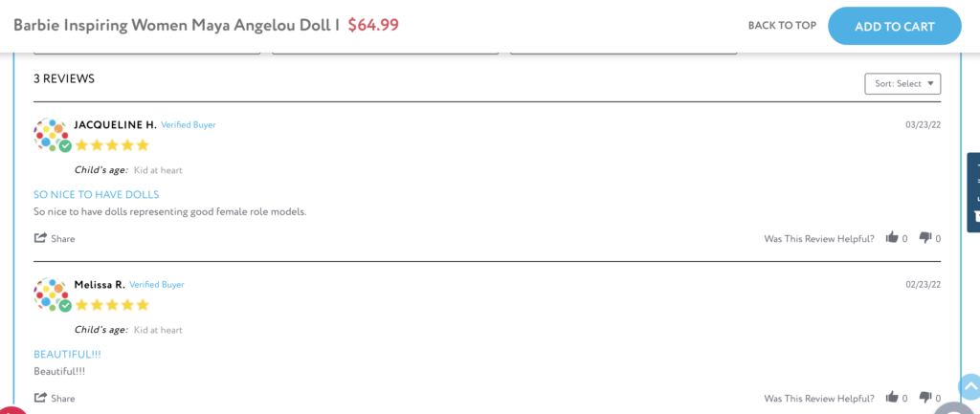Click Jacqueline H.'s profile avatar

click(52, 135)
